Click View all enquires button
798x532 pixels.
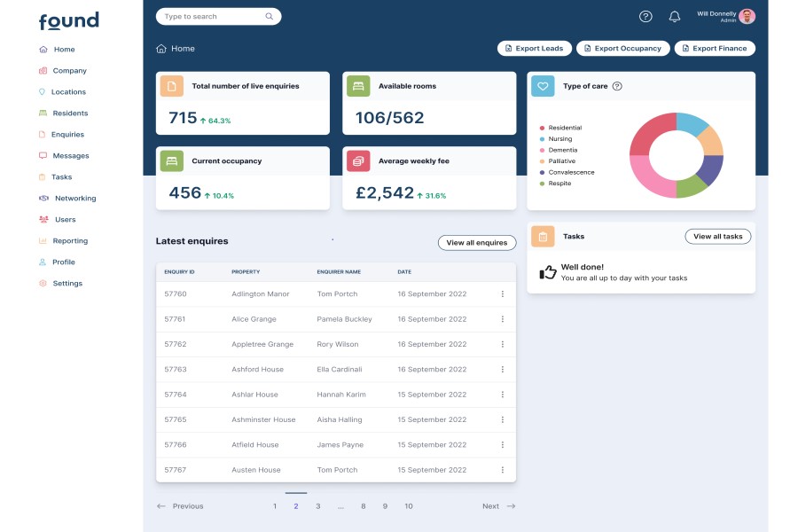tap(477, 243)
